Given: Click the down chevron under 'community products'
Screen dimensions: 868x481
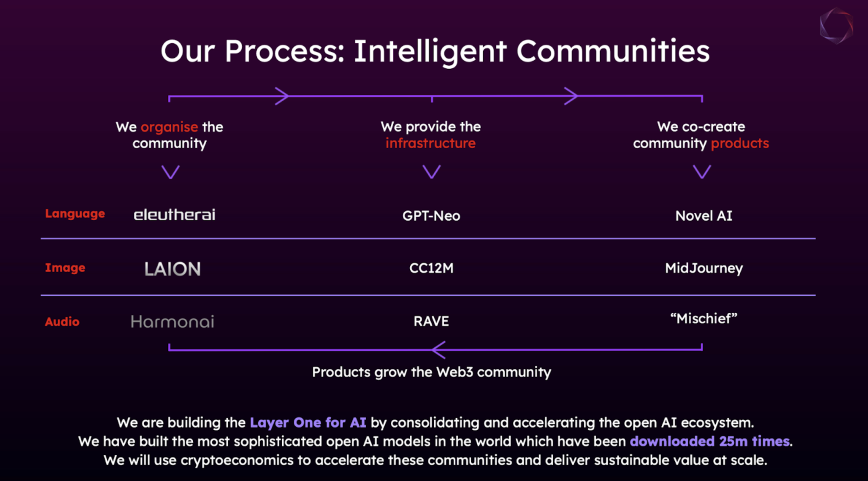Looking at the screenshot, I should click(702, 172).
